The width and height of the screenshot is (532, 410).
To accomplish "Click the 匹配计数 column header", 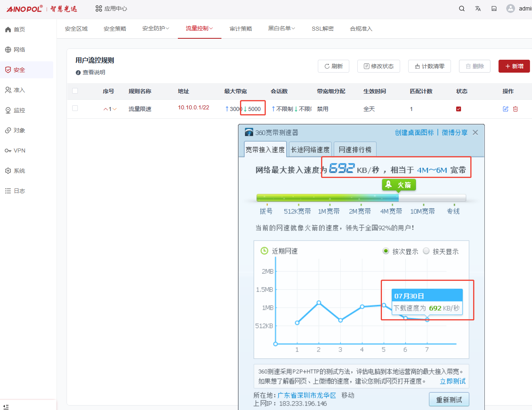I will point(421,91).
